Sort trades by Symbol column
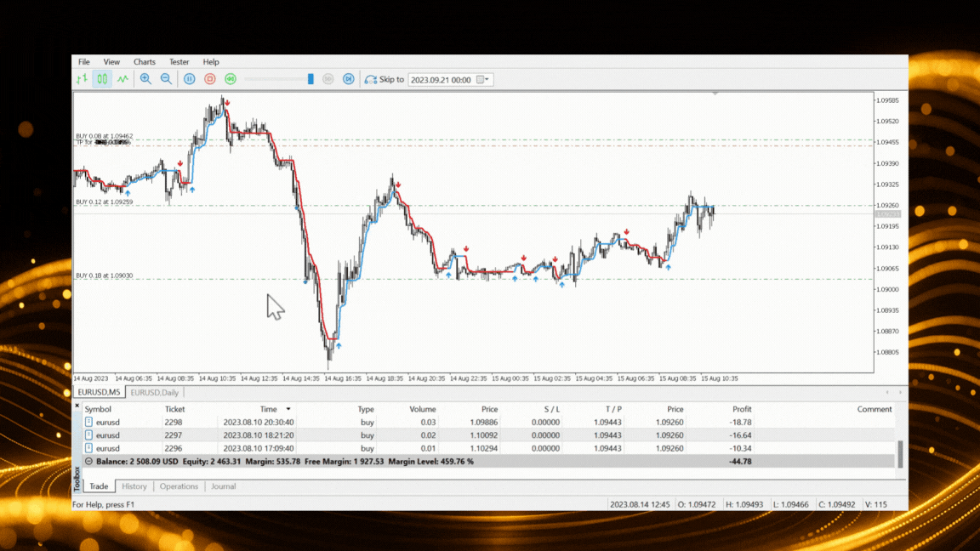The width and height of the screenshot is (980, 551). coord(98,409)
